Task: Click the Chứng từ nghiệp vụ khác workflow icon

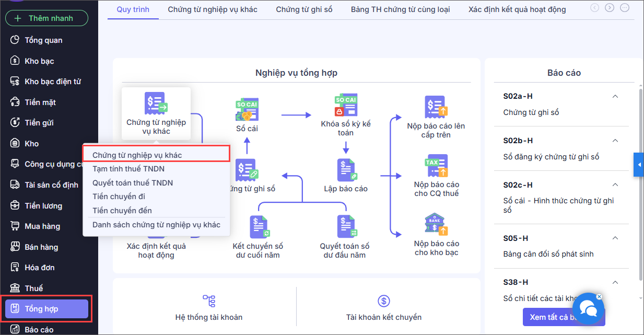Action: 156,103
